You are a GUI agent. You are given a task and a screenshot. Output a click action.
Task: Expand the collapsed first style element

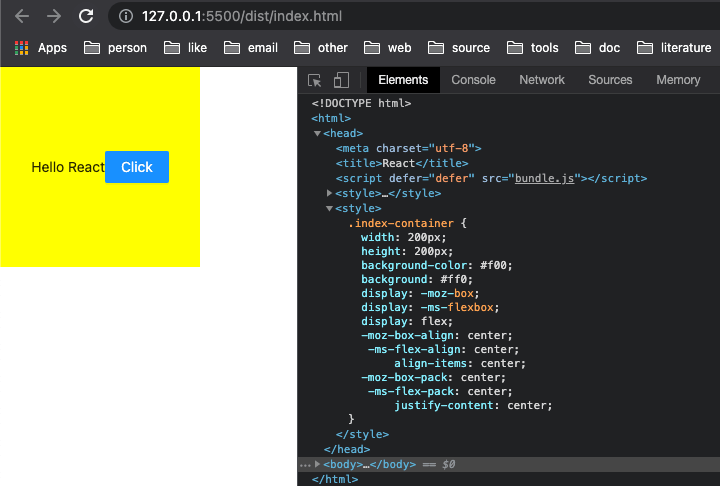(x=329, y=193)
